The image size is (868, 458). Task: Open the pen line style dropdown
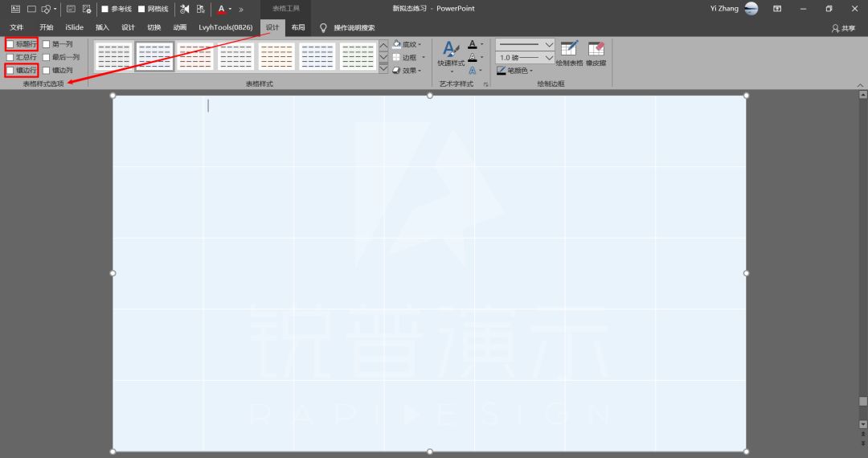[x=525, y=44]
